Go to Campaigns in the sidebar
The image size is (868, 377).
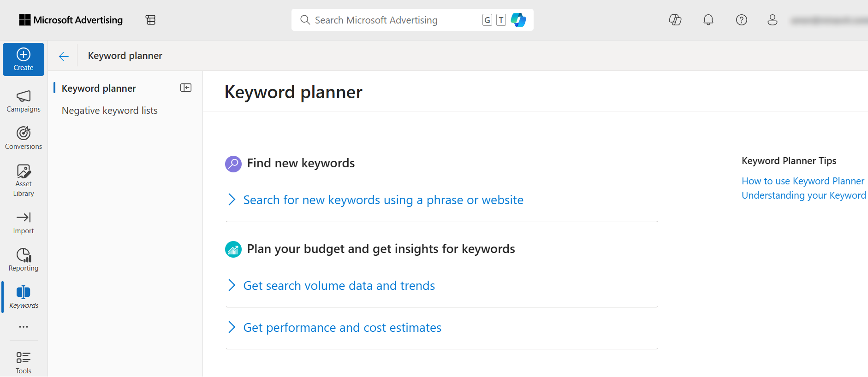click(24, 101)
